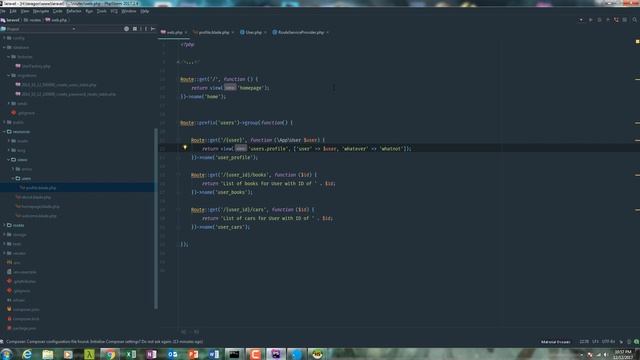Image resolution: width=640 pixels, height=360 pixels.
Task: Click the taskbar clock
Action: [x=624, y=354]
